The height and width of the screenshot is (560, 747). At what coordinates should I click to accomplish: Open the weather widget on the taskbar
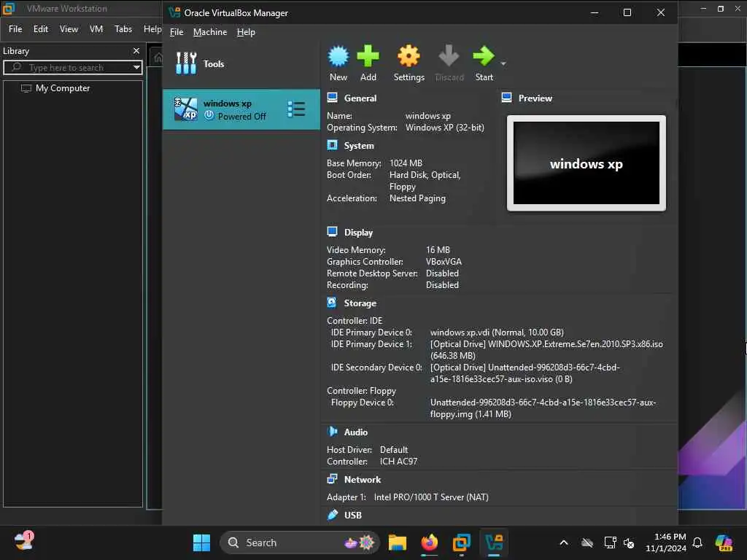tap(24, 542)
